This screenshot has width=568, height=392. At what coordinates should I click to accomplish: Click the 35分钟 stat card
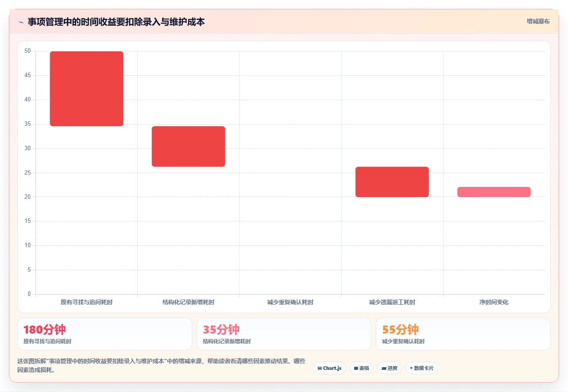284,334
